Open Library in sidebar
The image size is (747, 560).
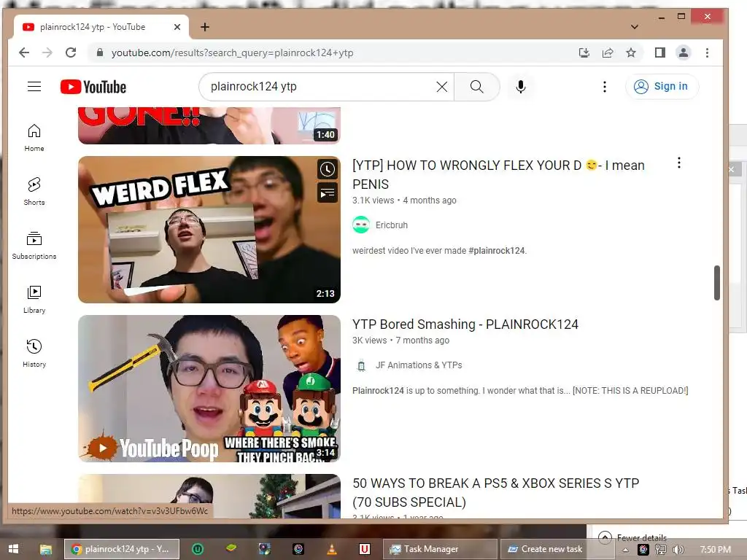tap(34, 300)
